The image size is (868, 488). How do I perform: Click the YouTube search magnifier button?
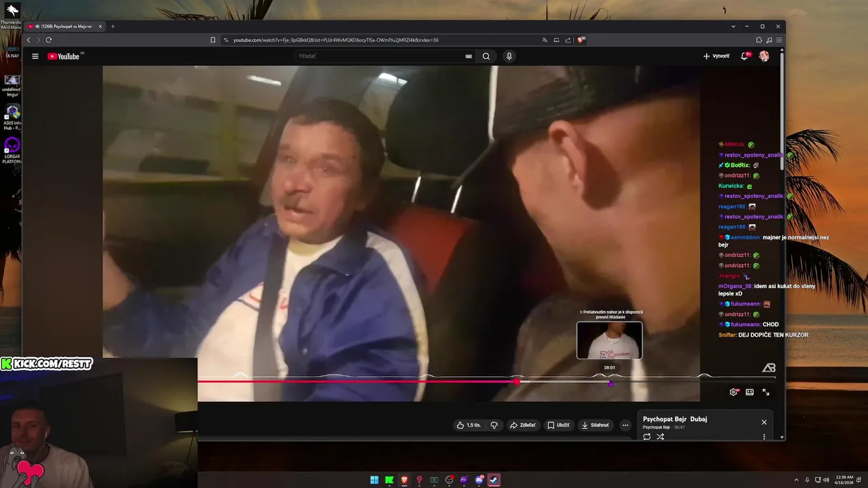click(x=486, y=56)
